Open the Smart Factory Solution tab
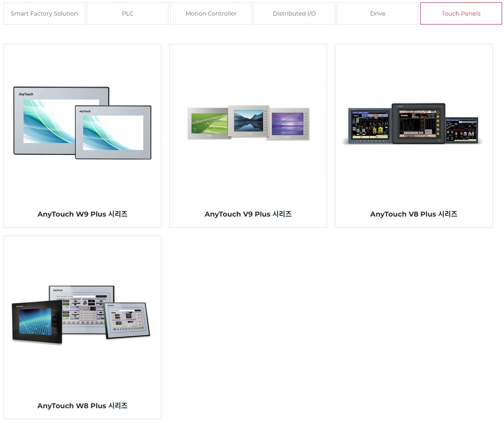The image size is (504, 423). point(44,14)
